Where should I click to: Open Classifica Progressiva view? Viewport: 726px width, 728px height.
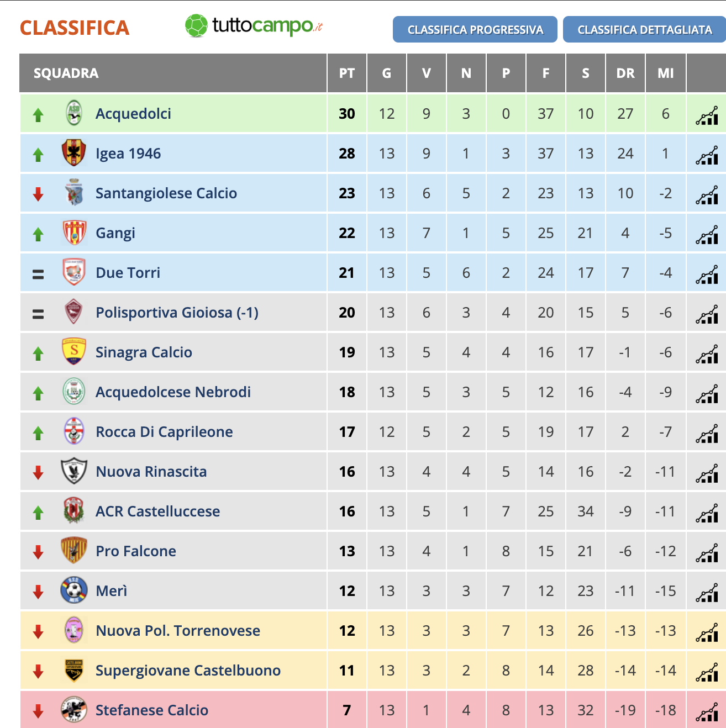pyautogui.click(x=475, y=29)
